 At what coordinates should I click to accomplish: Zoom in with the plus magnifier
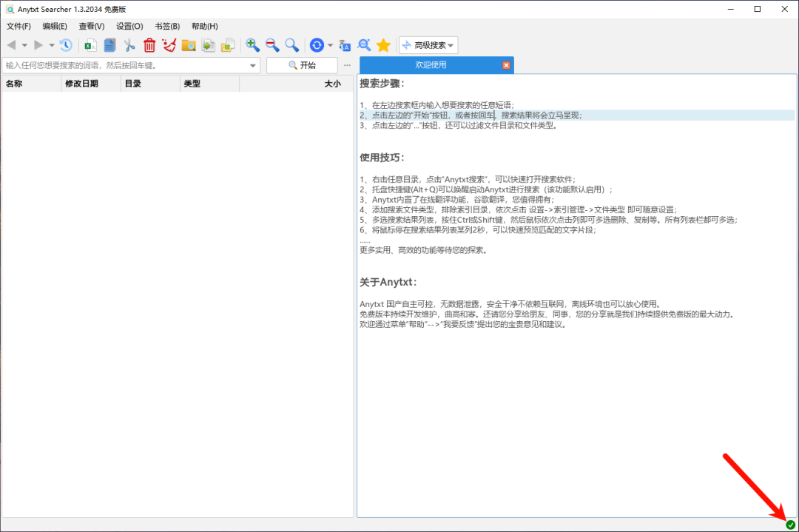[252, 45]
